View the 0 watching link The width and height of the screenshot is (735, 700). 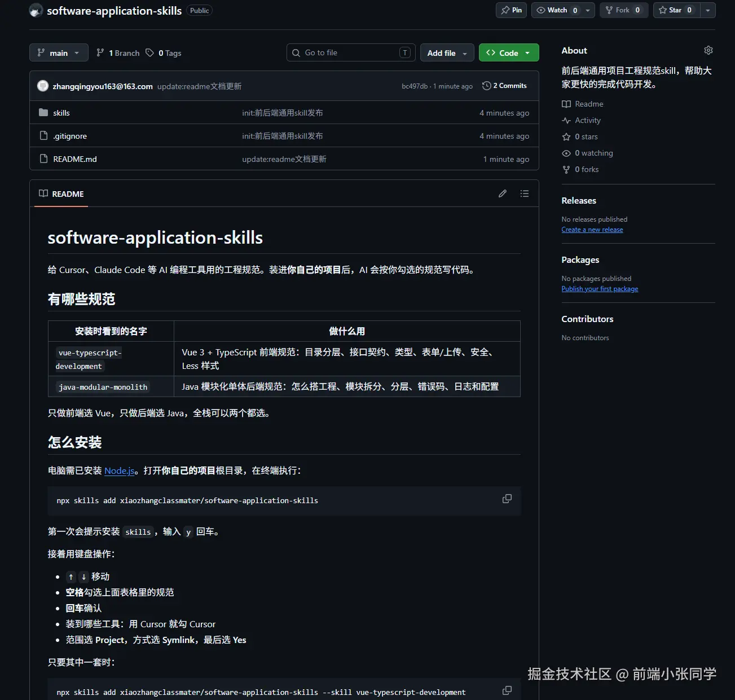587,153
